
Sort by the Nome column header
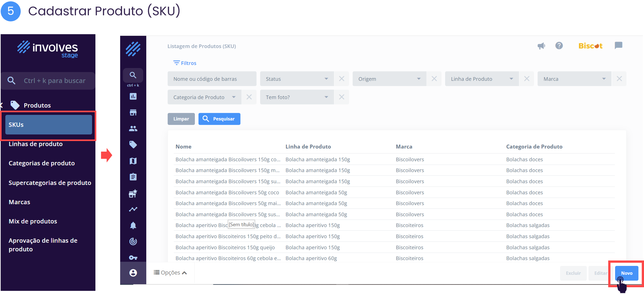pyautogui.click(x=183, y=146)
